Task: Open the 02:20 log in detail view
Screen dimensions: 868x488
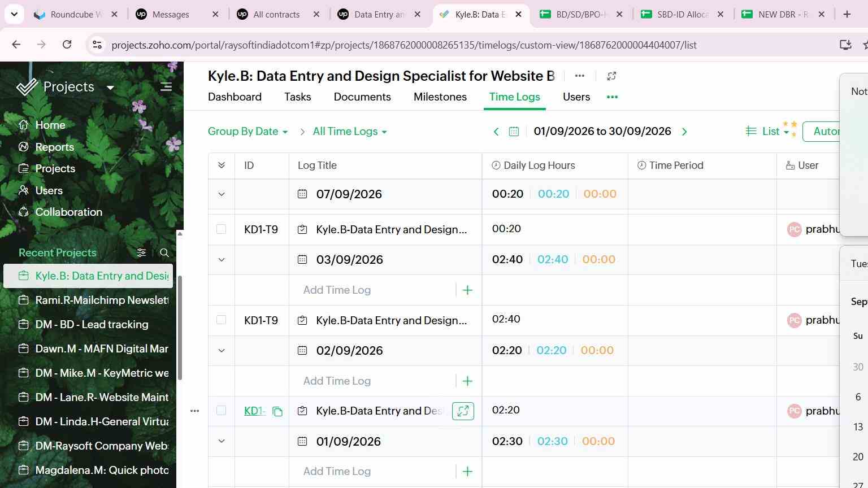Action: 463,411
